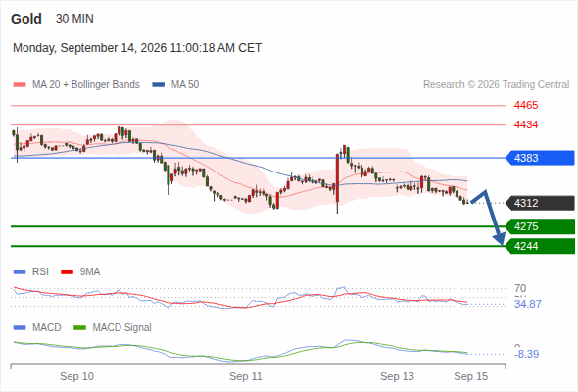This screenshot has width=578, height=392.
Task: Click the 4434 resistance label
Action: [x=526, y=125]
